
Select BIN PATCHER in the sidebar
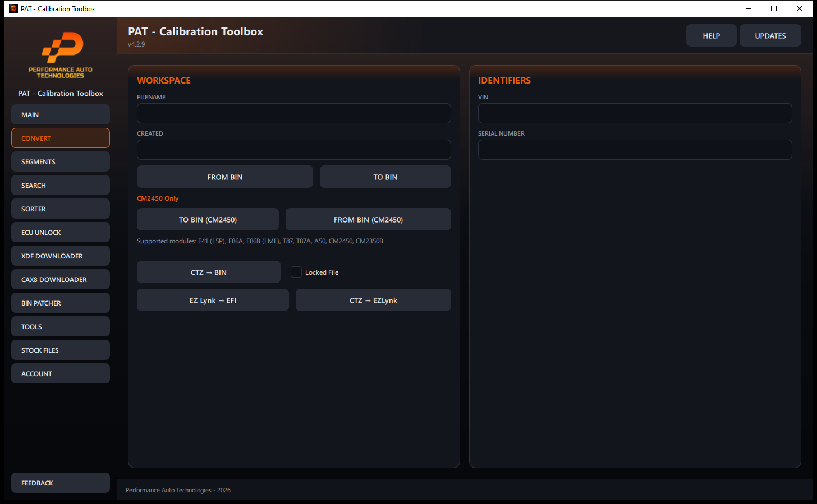[61, 303]
